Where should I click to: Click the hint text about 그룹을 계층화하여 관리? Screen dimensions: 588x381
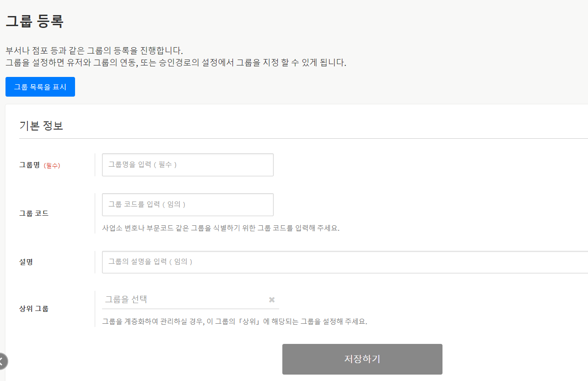(x=234, y=321)
